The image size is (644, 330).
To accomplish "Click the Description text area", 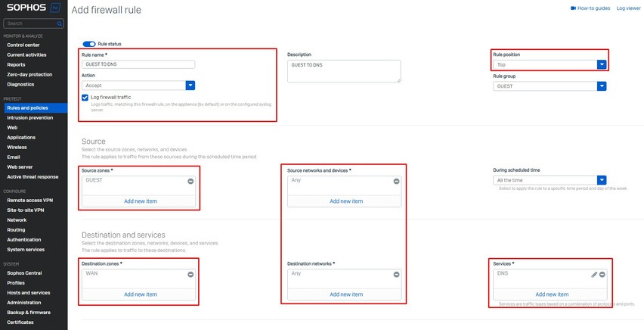I will click(344, 71).
